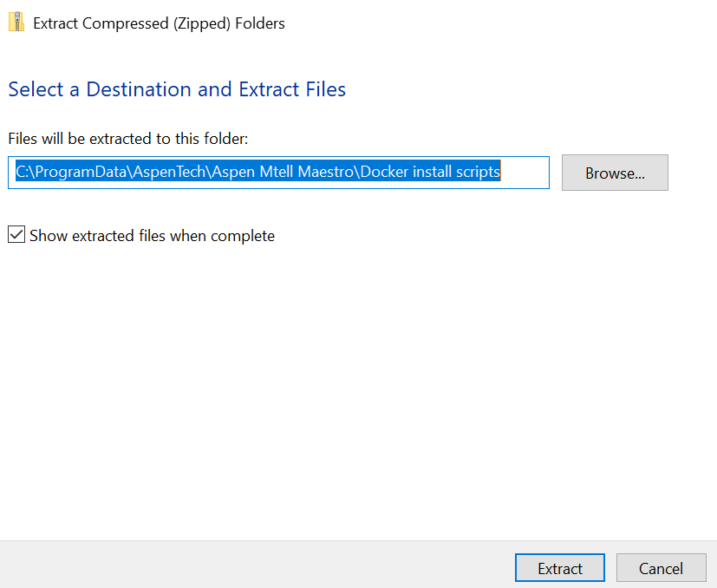Cancel the extraction dialog

click(661, 568)
